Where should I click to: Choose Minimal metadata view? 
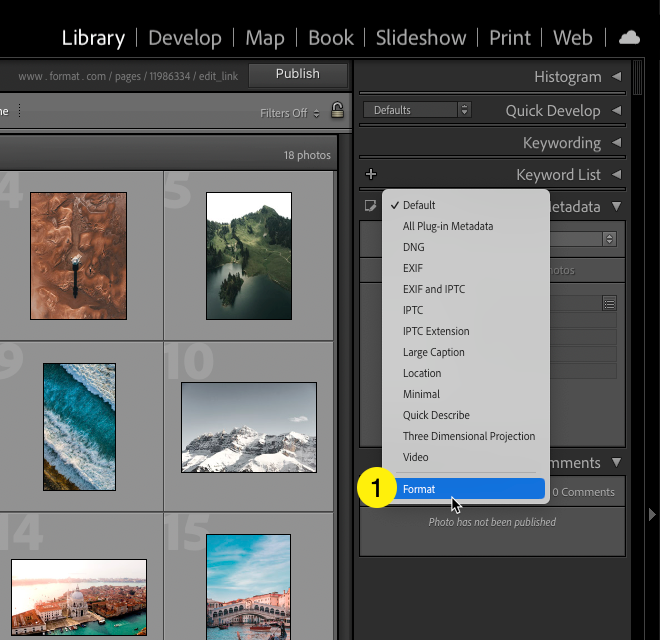tap(466, 394)
